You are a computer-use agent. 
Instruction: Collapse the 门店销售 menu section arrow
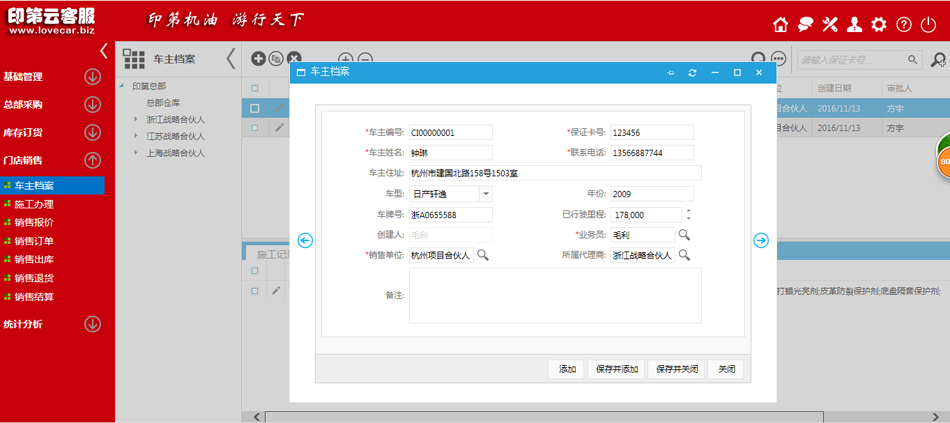(92, 160)
